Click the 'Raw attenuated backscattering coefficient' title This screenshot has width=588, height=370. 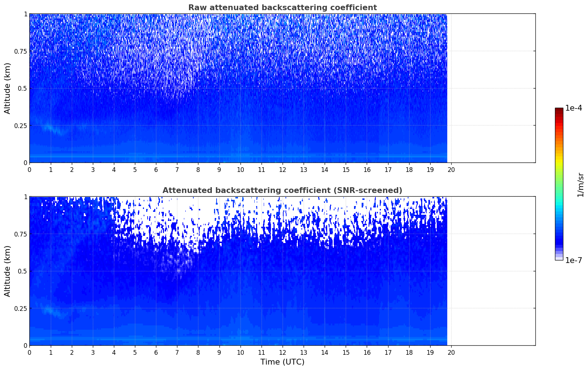point(282,8)
